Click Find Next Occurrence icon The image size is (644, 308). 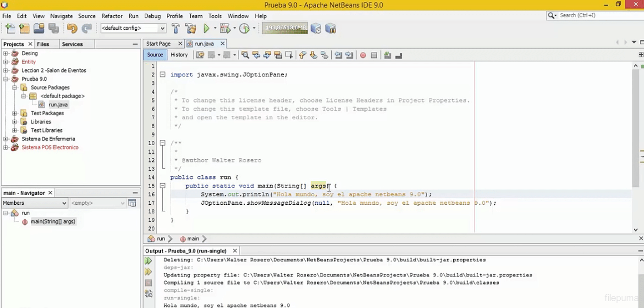click(267, 55)
